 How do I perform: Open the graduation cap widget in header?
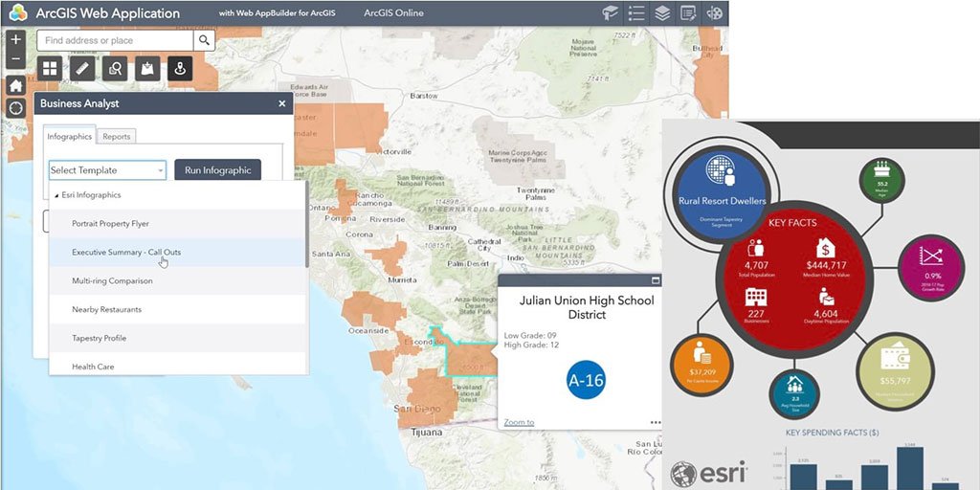[x=610, y=13]
